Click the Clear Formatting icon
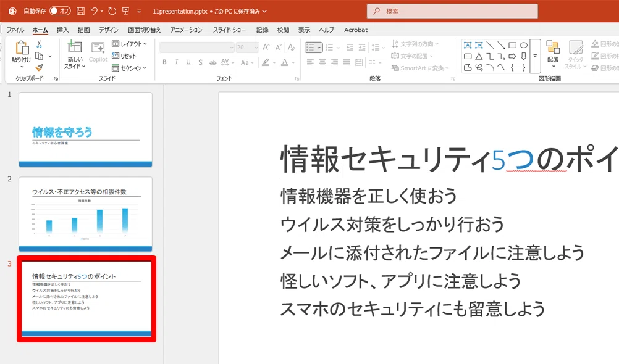Image resolution: width=619 pixels, height=364 pixels. 292,48
